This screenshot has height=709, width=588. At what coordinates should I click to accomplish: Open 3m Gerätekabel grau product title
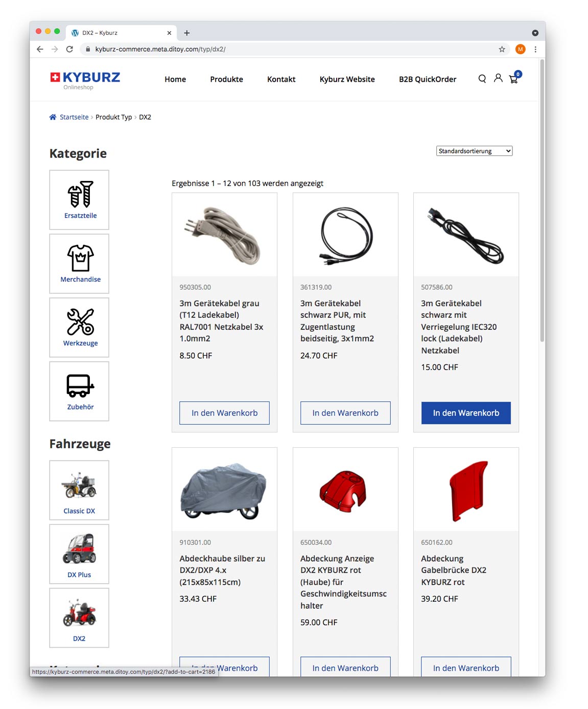click(x=221, y=321)
